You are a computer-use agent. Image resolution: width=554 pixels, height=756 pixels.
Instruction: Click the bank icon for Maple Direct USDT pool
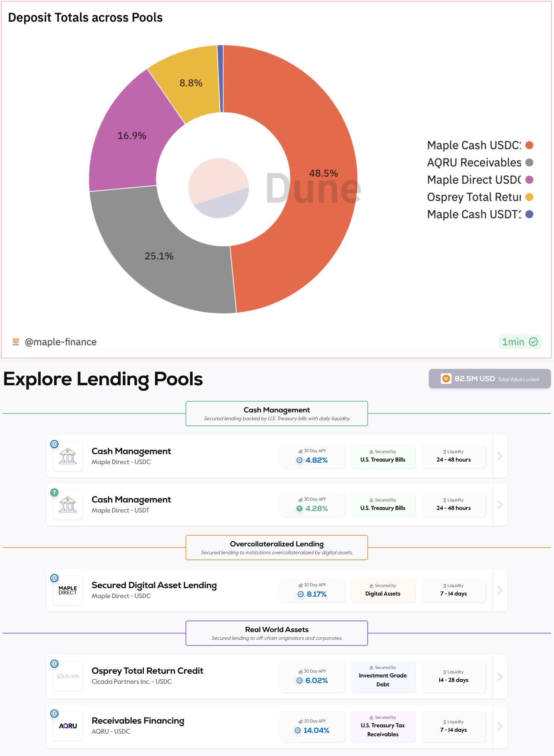coord(68,505)
